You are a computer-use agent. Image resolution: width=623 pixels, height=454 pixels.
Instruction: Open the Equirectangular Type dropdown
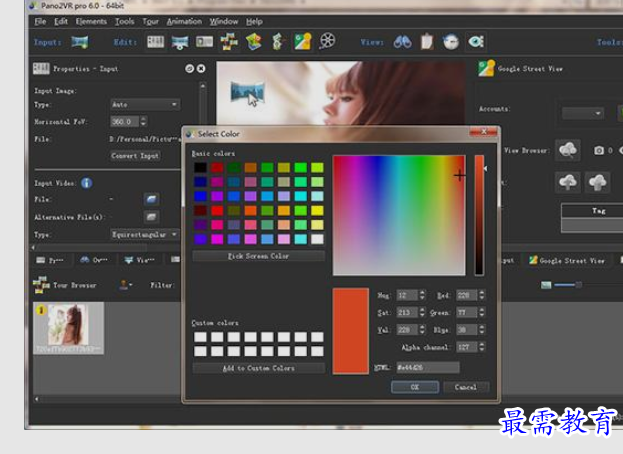(x=145, y=234)
